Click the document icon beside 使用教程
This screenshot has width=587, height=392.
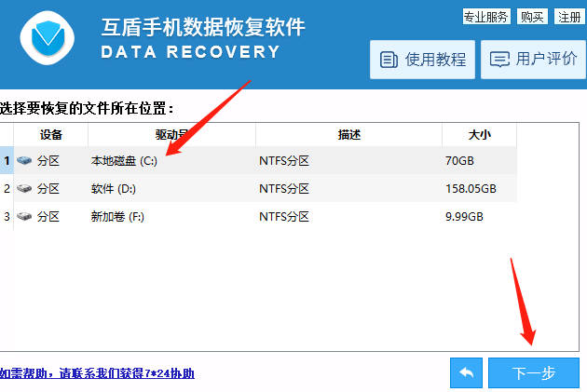point(389,60)
